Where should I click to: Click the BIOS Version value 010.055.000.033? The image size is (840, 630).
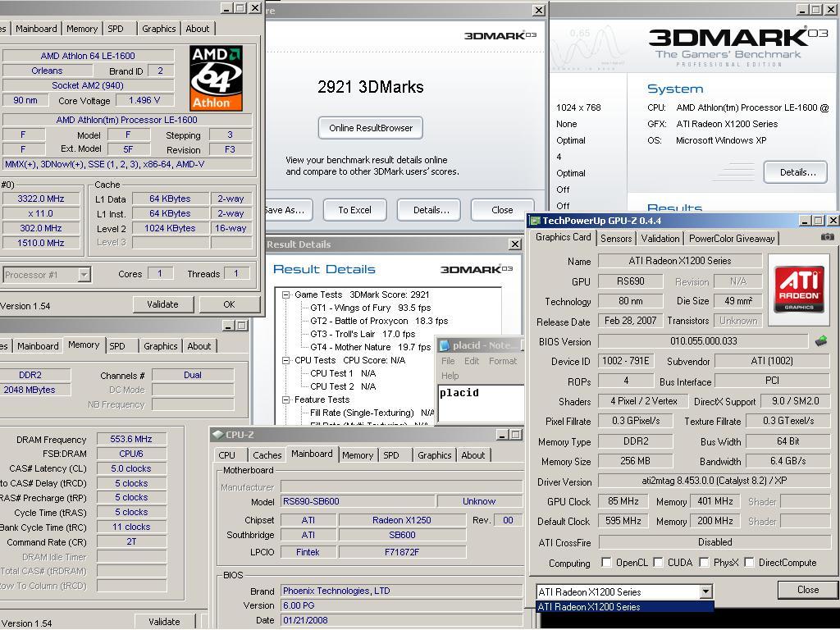click(x=703, y=340)
